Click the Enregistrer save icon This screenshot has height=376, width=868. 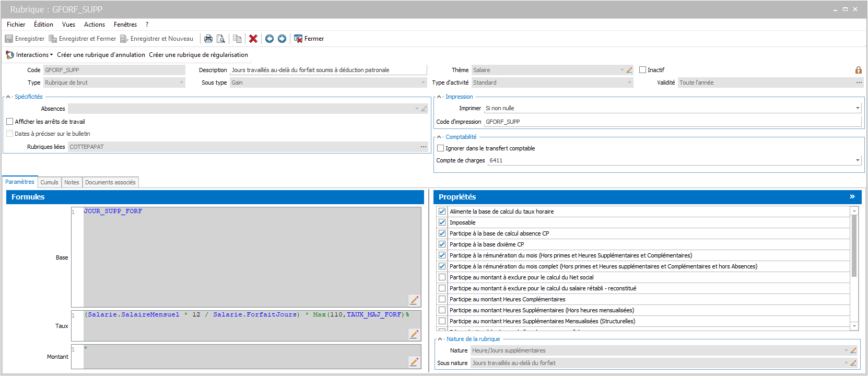9,39
